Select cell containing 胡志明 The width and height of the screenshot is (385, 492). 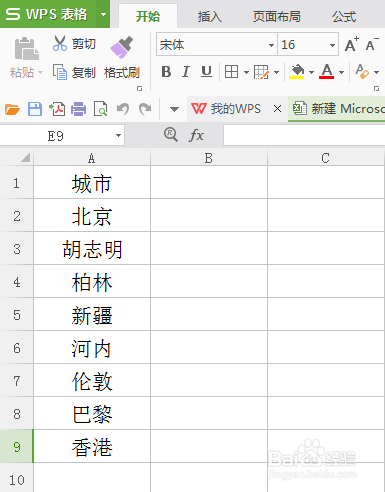pyautogui.click(x=92, y=249)
